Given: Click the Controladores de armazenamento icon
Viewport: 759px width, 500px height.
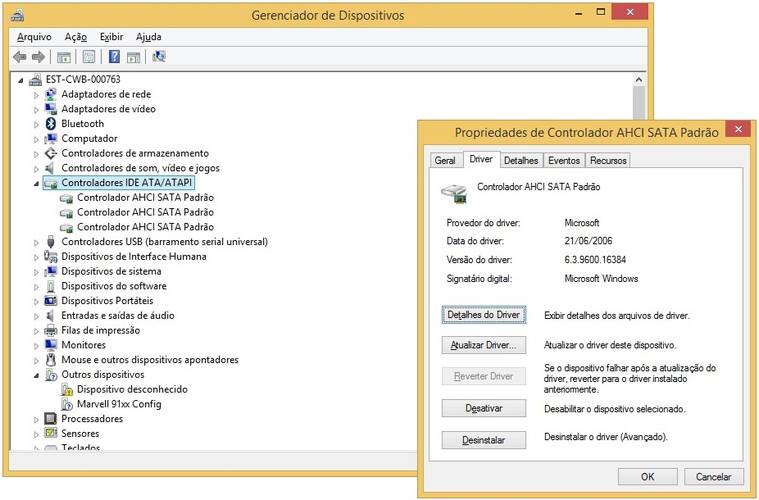Looking at the screenshot, I should coord(51,153).
